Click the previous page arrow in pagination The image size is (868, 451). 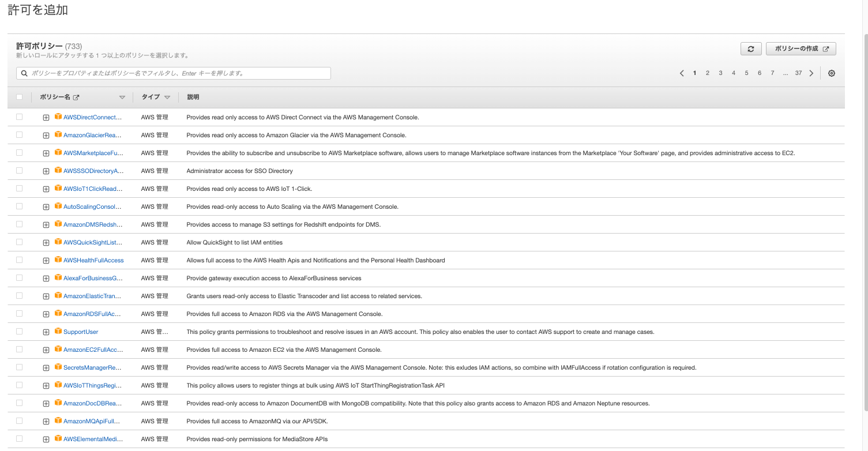pos(682,73)
